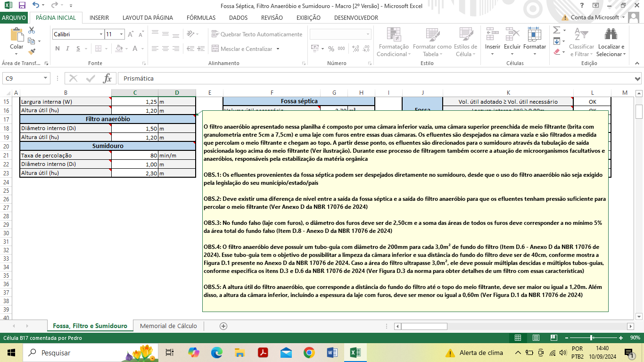The height and width of the screenshot is (362, 644).
Task: Open the FÓRMULAS ribbon tab
Action: point(201,18)
